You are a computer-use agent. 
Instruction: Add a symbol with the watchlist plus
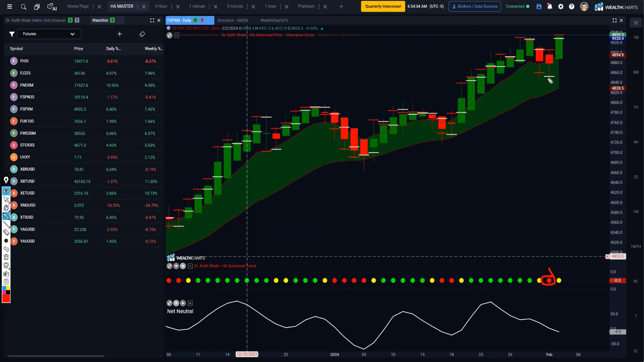119,34
